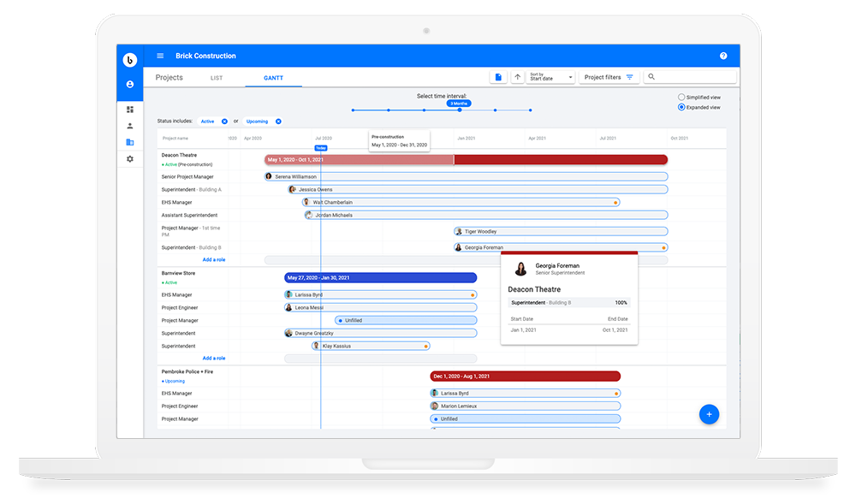Click the help question mark icon
856x504 pixels.
(723, 56)
